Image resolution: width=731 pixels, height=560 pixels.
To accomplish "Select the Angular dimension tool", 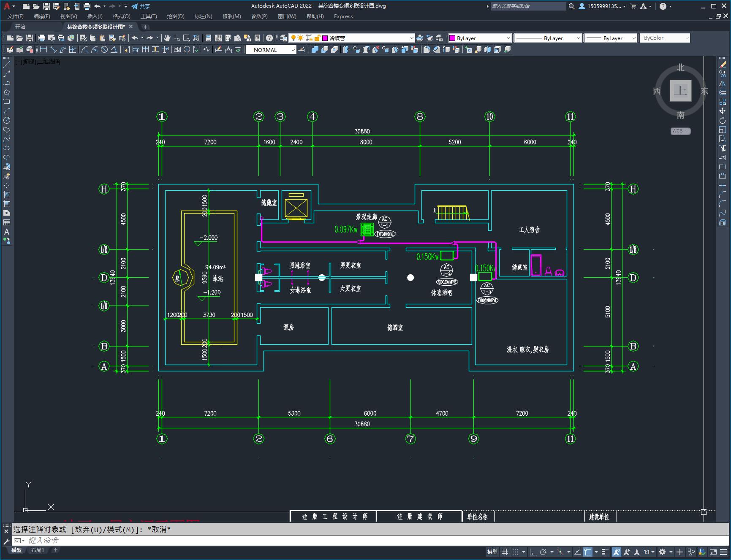I will (x=114, y=50).
